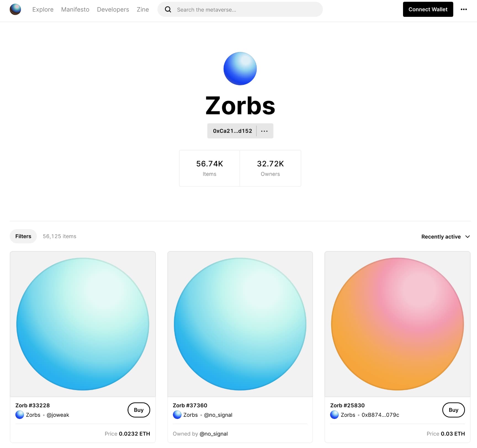Click small Zorbs orb icon under Zorb #37360
Viewport: 477px width, 448px height.
pyautogui.click(x=177, y=415)
